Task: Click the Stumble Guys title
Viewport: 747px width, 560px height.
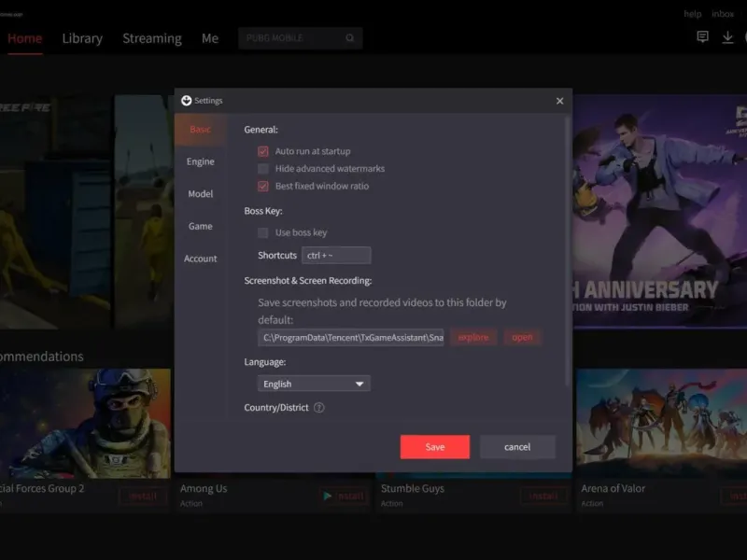Action: (x=413, y=488)
